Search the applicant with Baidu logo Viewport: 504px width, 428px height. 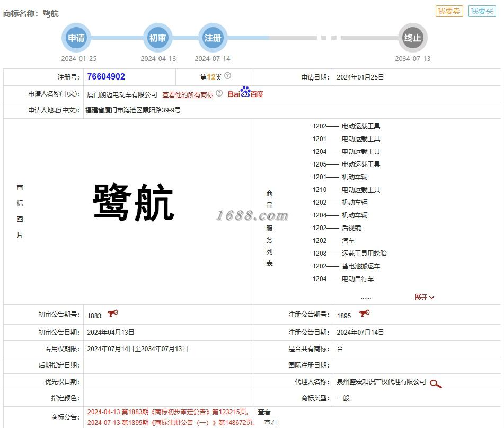pyautogui.click(x=245, y=92)
